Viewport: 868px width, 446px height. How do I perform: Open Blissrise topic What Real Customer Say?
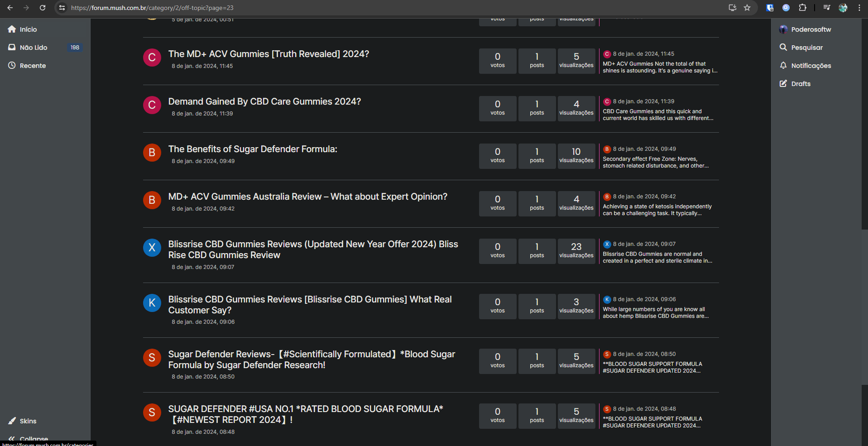coord(310,305)
